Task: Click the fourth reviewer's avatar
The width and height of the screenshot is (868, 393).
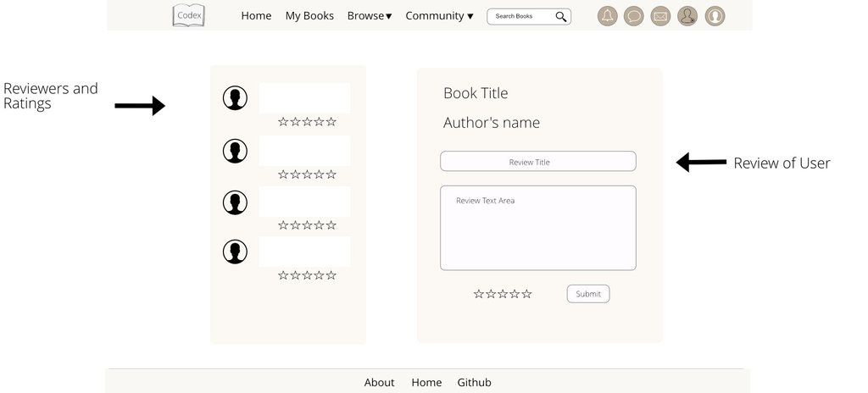Action: [x=235, y=252]
